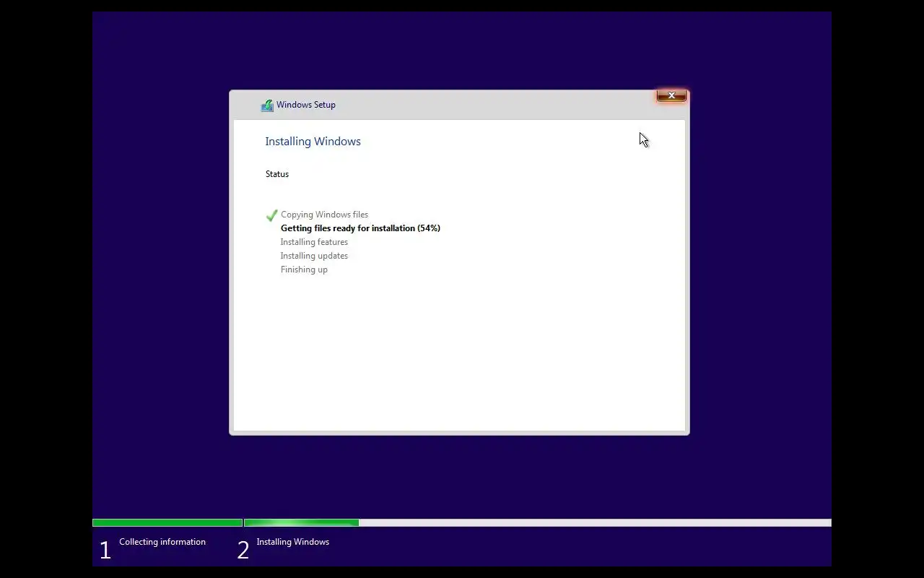Click the "Installing Windows" stage label at bottom

293,542
